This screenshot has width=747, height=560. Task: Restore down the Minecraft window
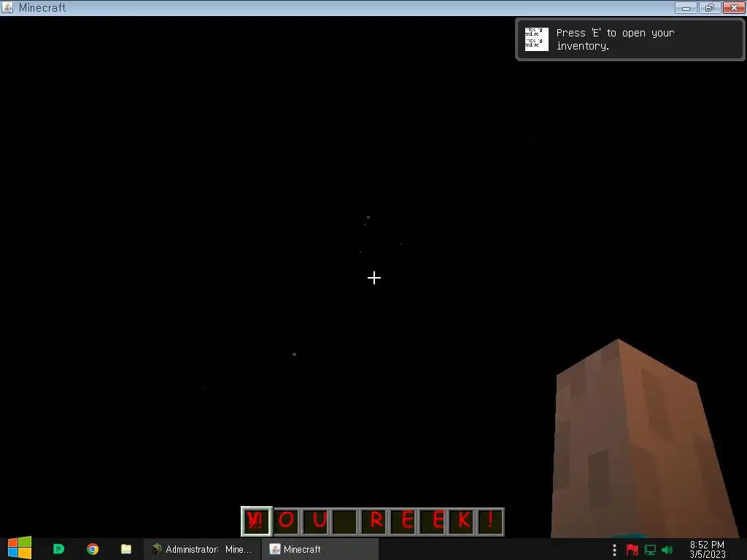pyautogui.click(x=709, y=7)
